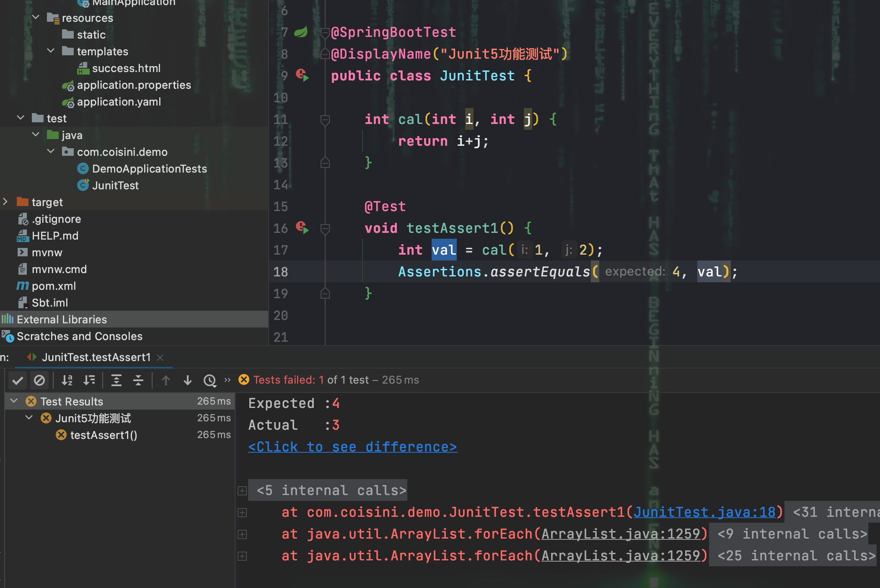The image size is (880, 588).
Task: Toggle the Show Passed tests checkmark button
Action: 18,380
